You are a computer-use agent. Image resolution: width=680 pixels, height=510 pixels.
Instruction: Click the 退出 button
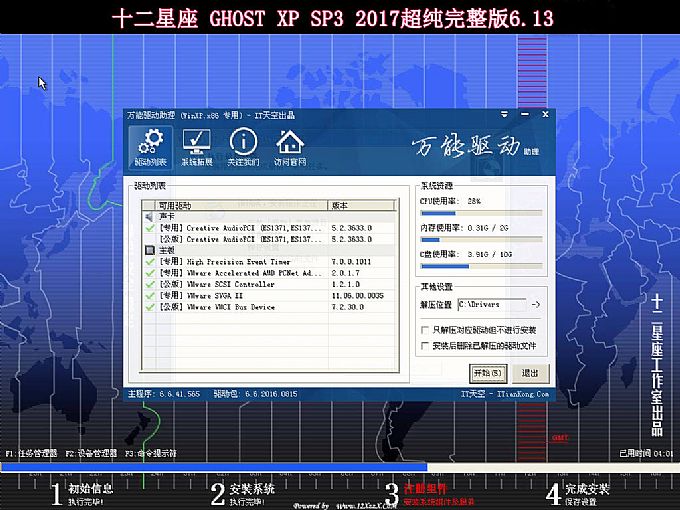[x=530, y=373]
